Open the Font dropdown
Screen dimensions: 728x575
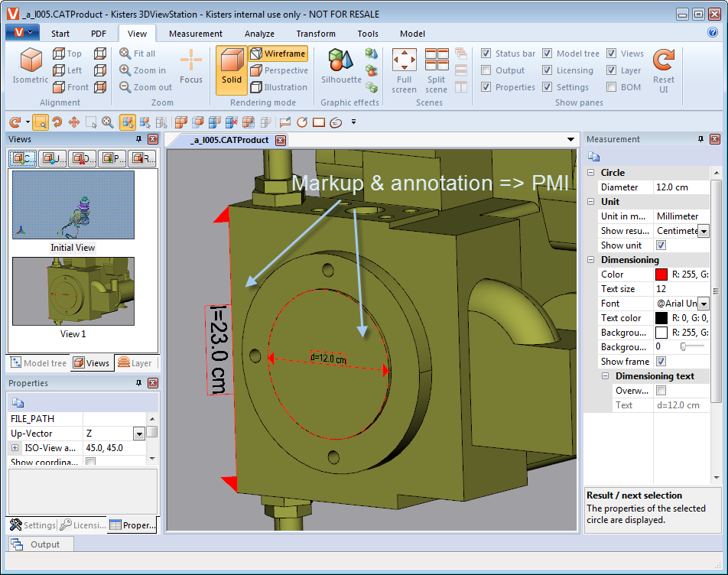pyautogui.click(x=704, y=304)
